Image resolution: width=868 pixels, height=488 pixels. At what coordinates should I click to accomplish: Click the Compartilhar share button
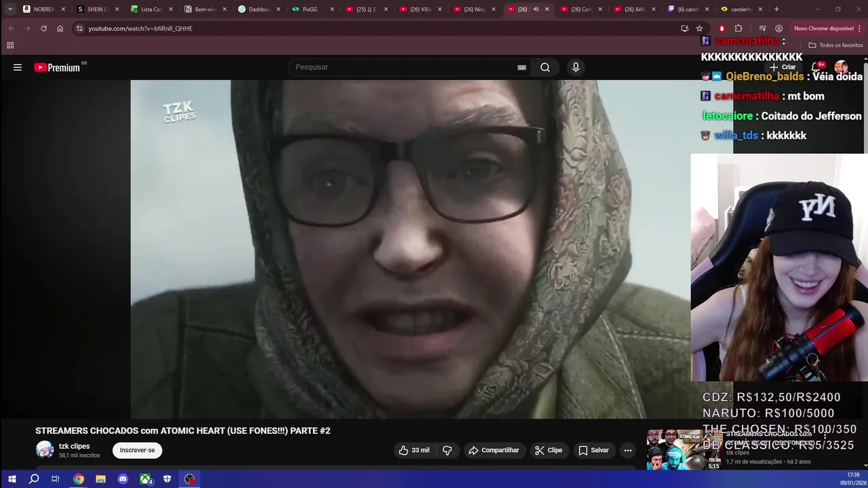[494, 450]
